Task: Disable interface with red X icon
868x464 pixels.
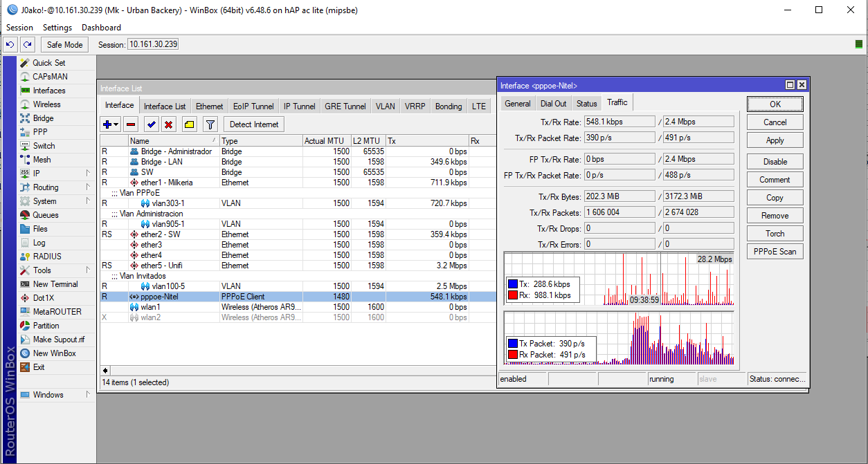Action: [x=168, y=124]
